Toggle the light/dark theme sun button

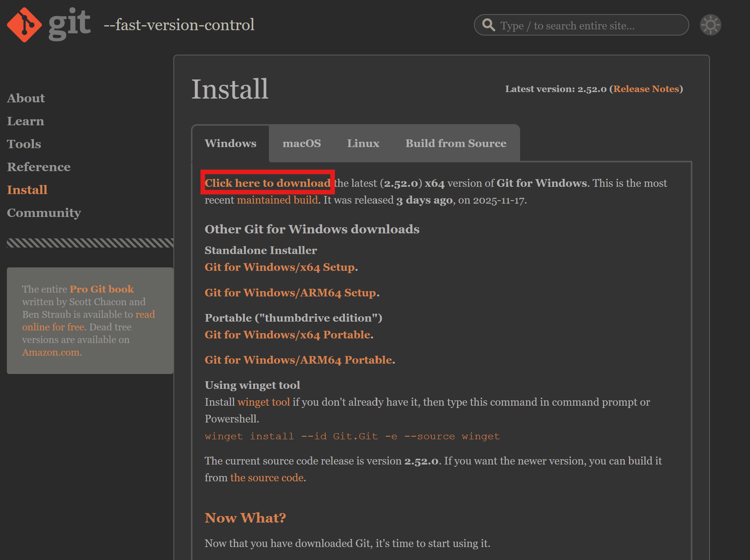(x=710, y=25)
